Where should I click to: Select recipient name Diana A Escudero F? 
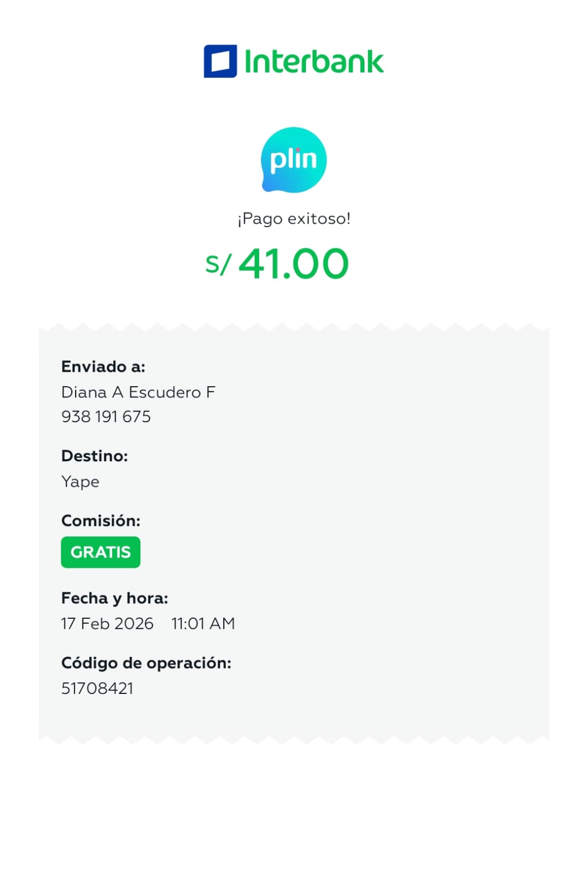point(138,392)
